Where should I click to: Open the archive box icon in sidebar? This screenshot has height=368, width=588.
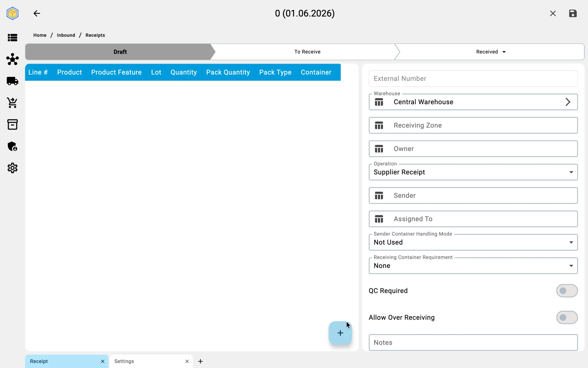click(13, 125)
